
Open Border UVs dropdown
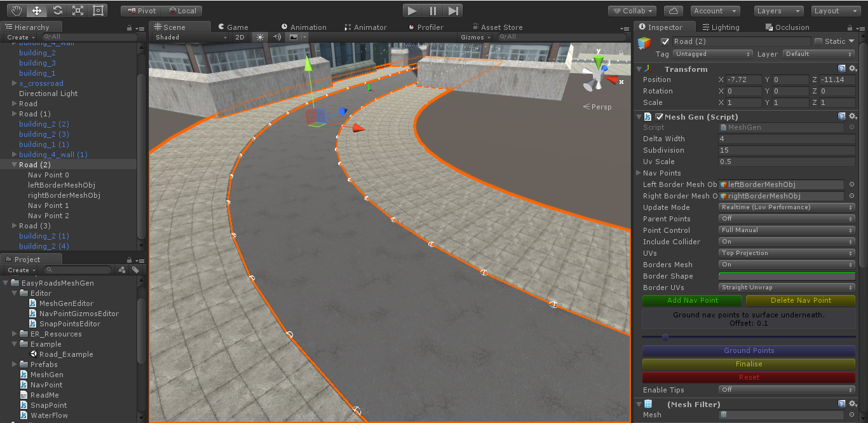(x=787, y=288)
